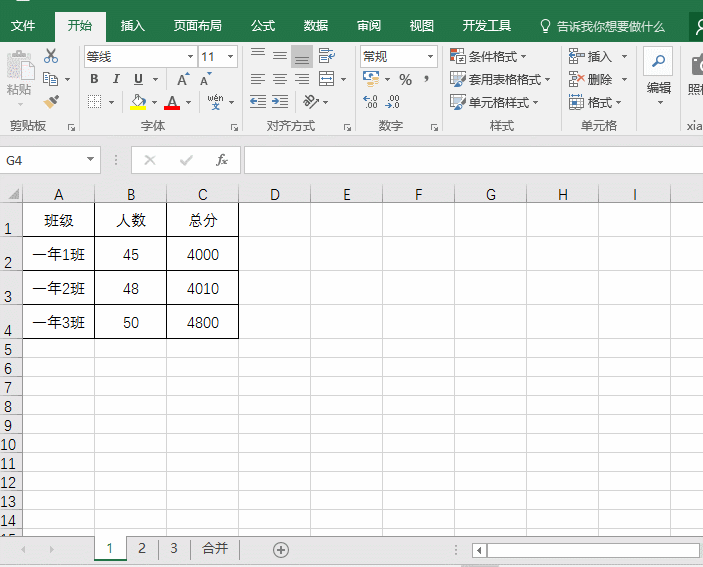Click the 删除 delete cells button
Screen dimensions: 703x567
pos(591,79)
